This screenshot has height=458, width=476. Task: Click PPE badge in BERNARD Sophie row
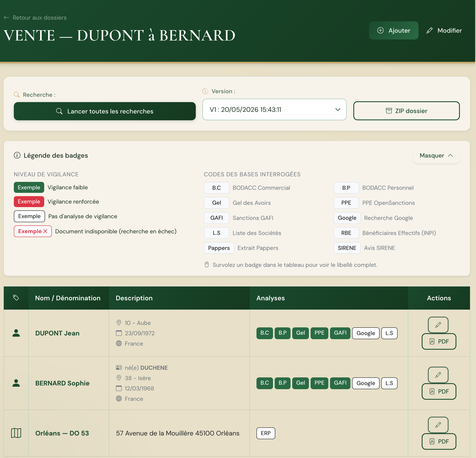pos(319,383)
